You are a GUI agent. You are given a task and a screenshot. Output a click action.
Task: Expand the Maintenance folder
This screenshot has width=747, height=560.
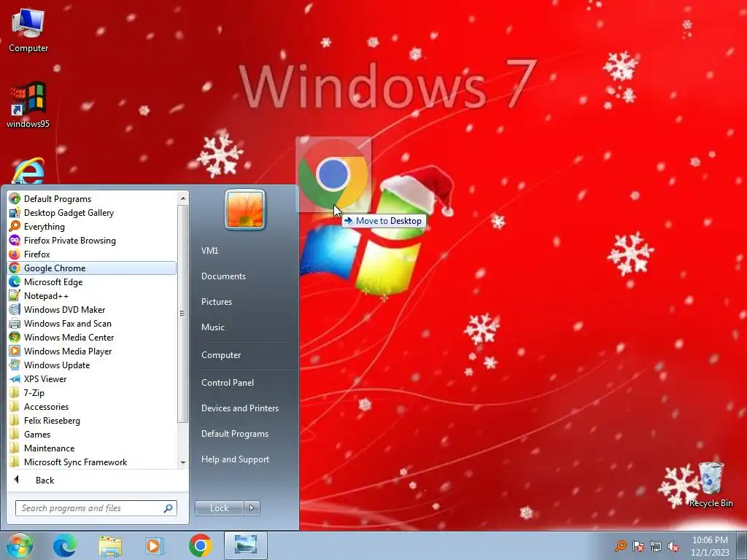[92, 448]
